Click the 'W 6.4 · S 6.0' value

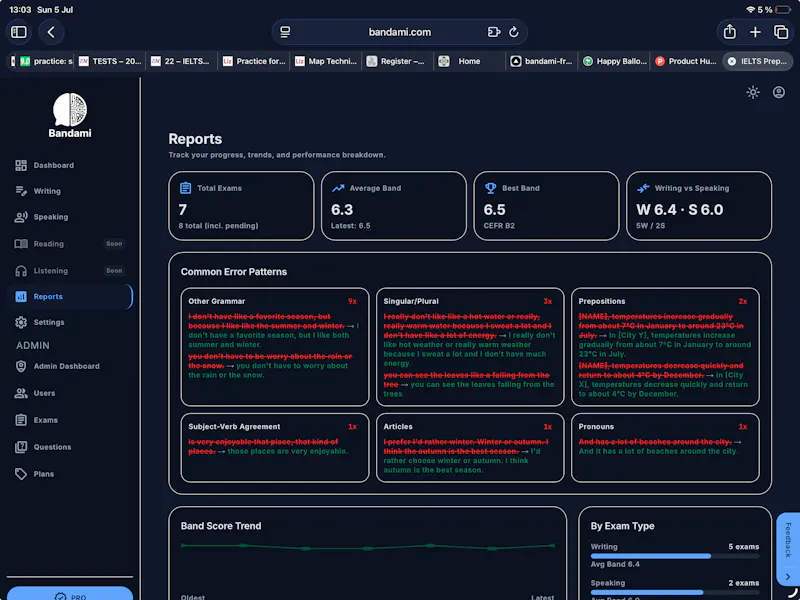pos(680,210)
